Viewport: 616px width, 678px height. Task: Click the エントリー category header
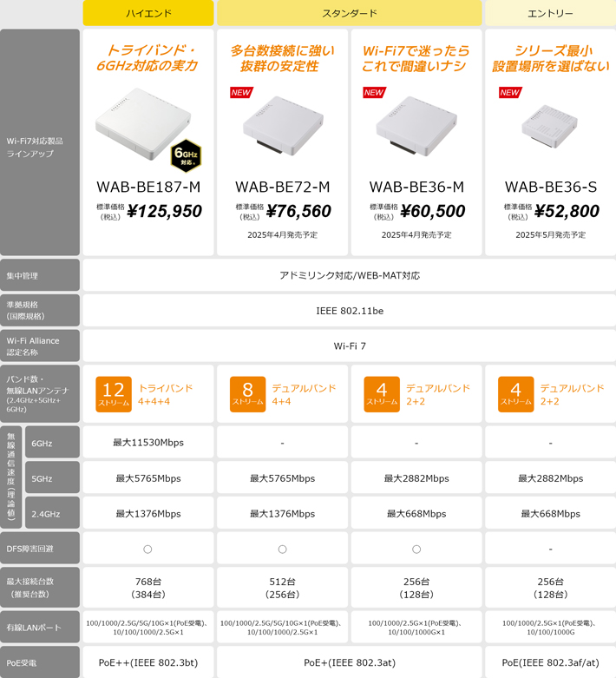point(550,13)
